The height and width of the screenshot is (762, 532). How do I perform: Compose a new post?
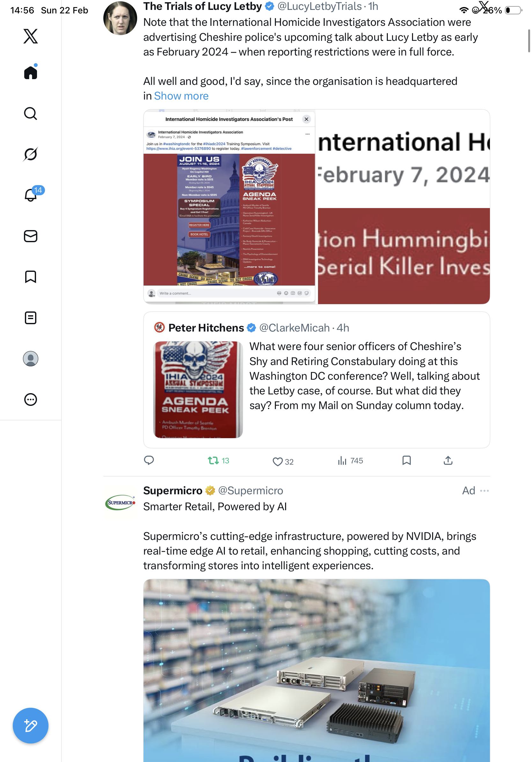[x=31, y=726]
